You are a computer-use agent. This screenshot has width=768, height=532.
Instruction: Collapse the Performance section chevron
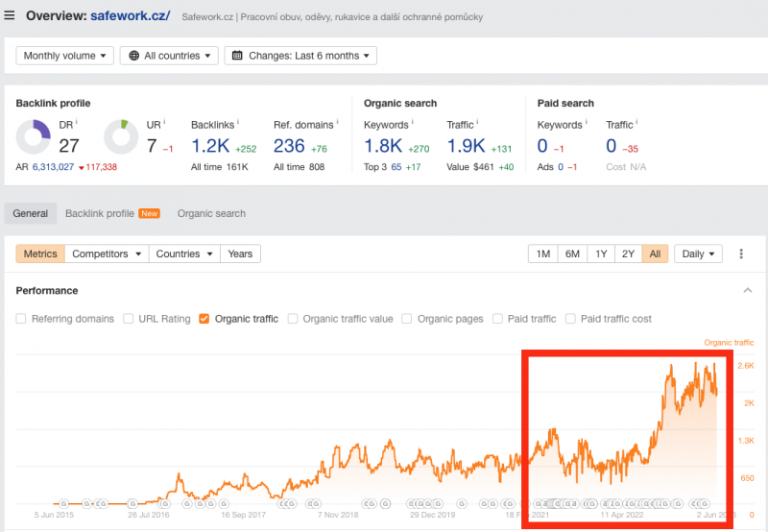click(748, 291)
